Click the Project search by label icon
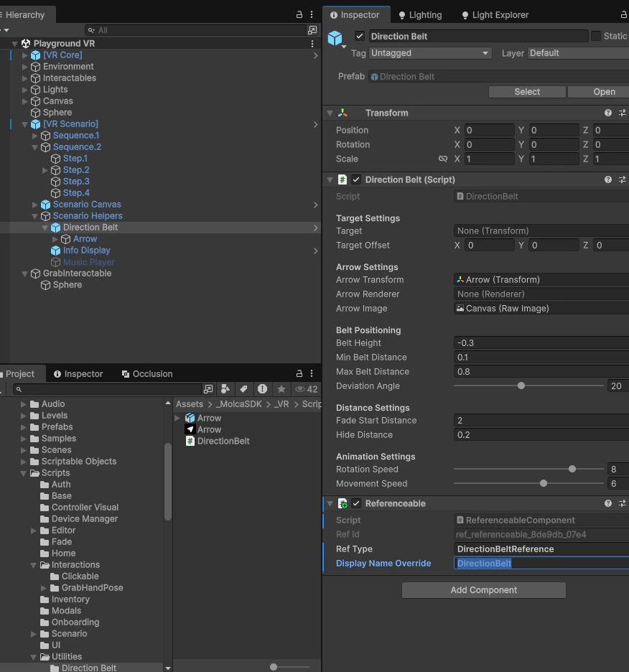 click(243, 388)
